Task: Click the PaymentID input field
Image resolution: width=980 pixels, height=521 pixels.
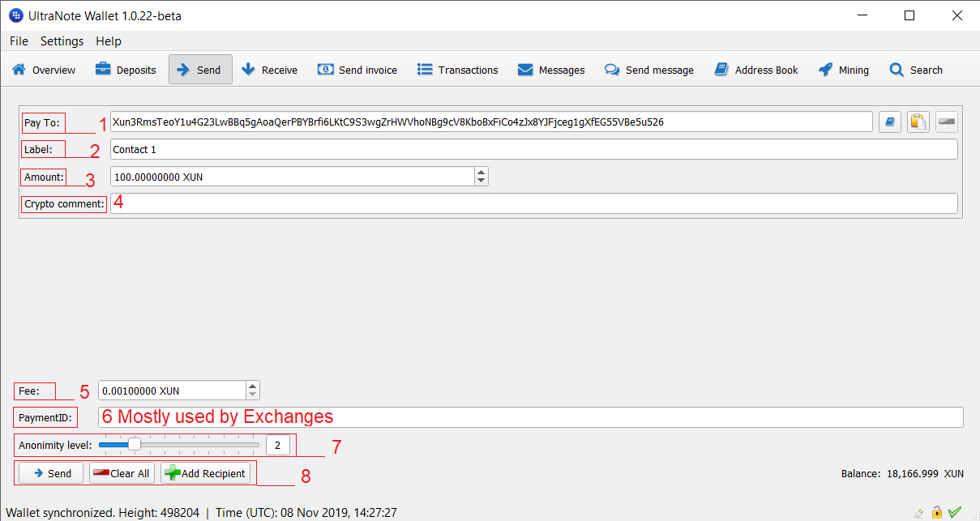Action: (530, 417)
